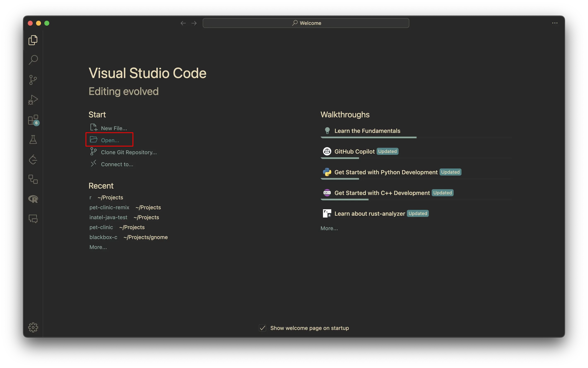Open the three-dot more actions menu
Image resolution: width=588 pixels, height=368 pixels.
555,23
